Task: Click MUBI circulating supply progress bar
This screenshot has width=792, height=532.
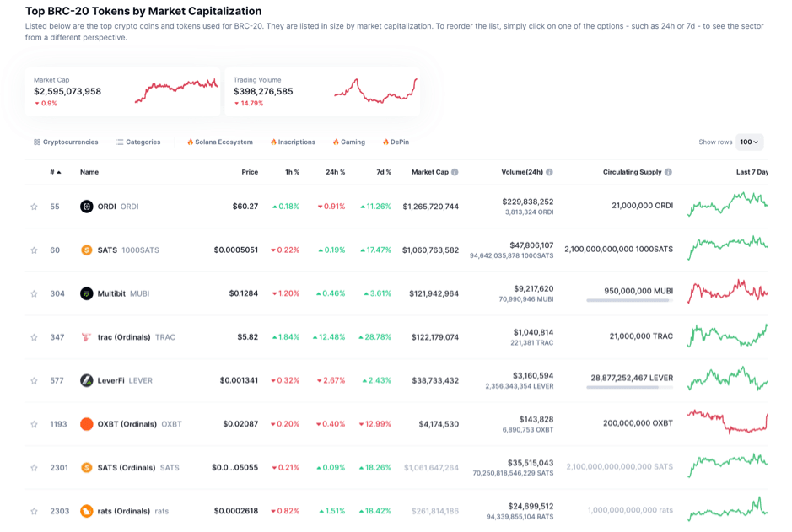Action: pos(629,300)
